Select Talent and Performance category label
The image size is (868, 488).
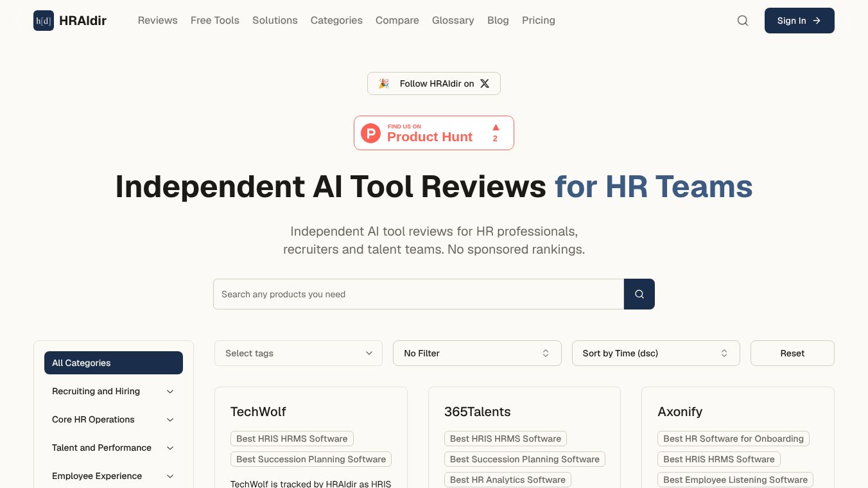point(101,448)
